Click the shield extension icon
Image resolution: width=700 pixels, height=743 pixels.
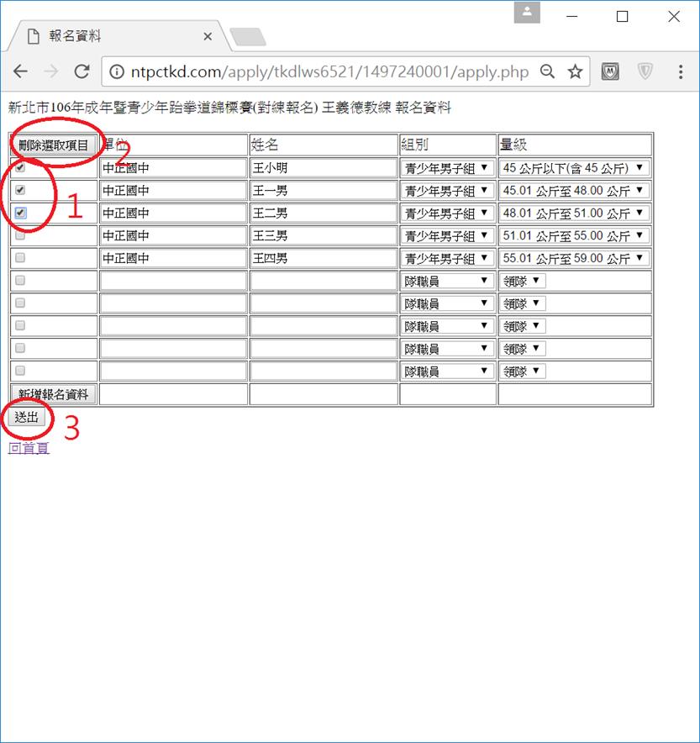[x=645, y=72]
